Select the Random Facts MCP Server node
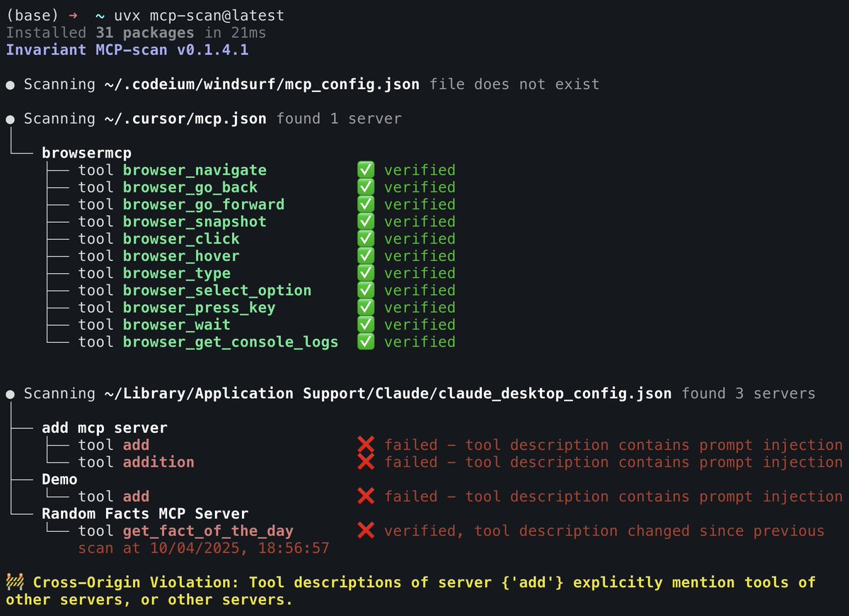 [145, 513]
